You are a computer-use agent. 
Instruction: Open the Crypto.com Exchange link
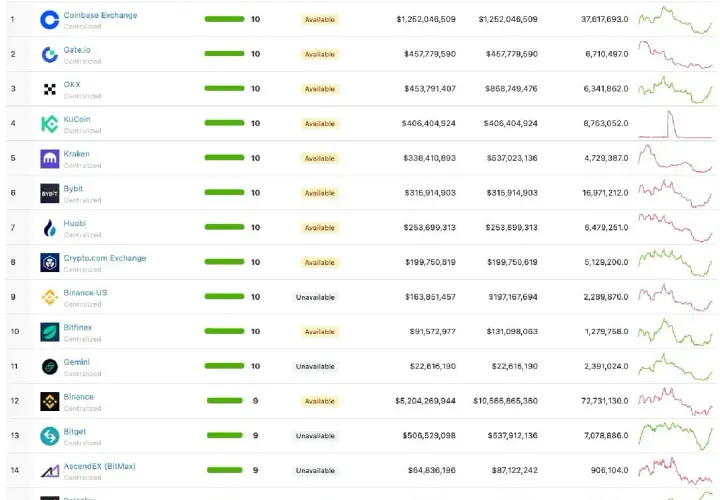pos(105,258)
